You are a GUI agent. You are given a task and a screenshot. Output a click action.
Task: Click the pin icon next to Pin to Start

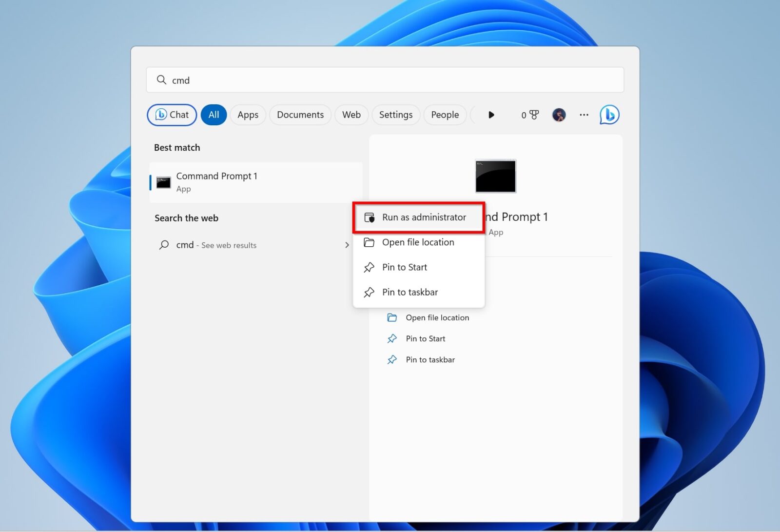(370, 267)
